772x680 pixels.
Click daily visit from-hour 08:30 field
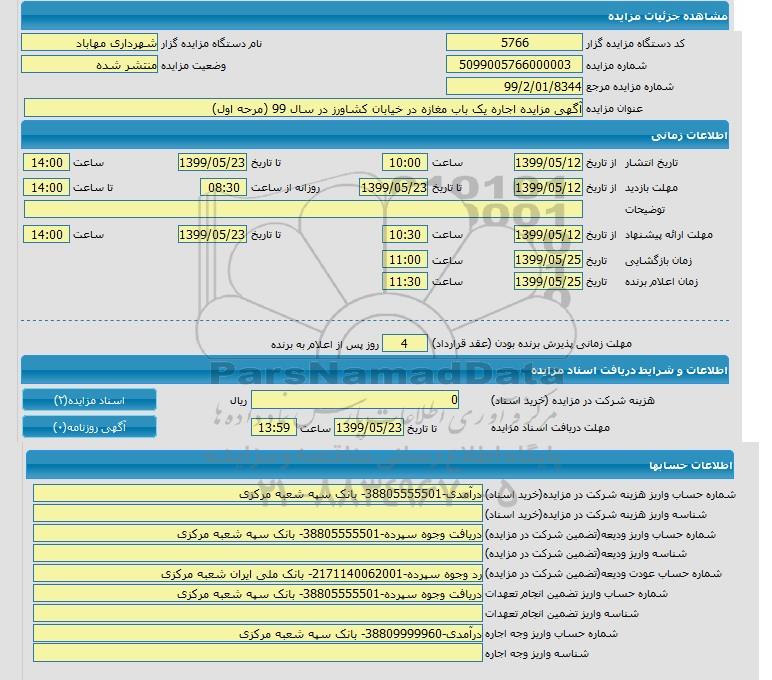224,187
